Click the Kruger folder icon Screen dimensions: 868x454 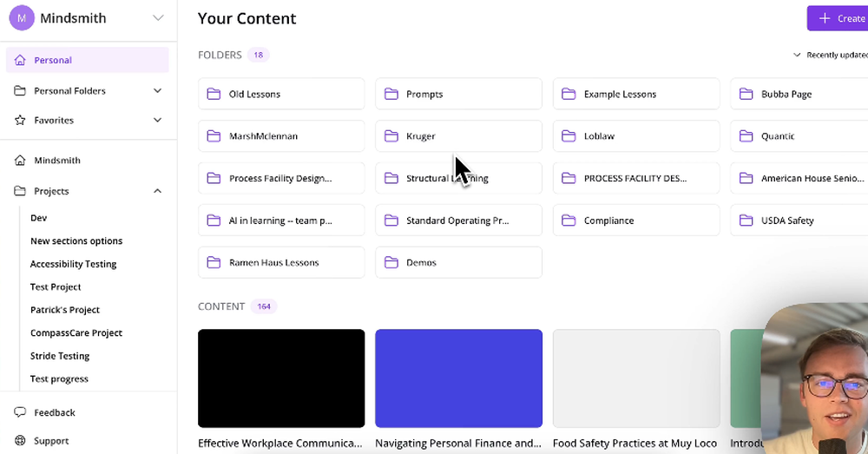(x=391, y=136)
